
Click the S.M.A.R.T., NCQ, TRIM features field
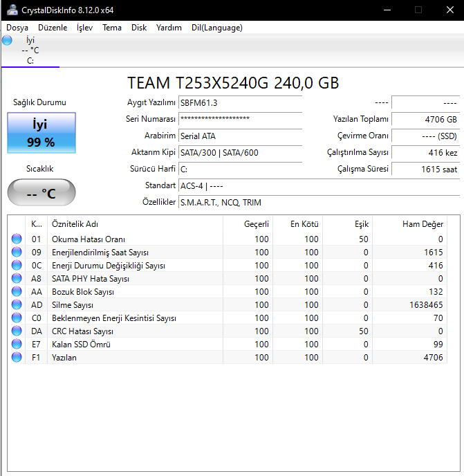[x=319, y=202]
